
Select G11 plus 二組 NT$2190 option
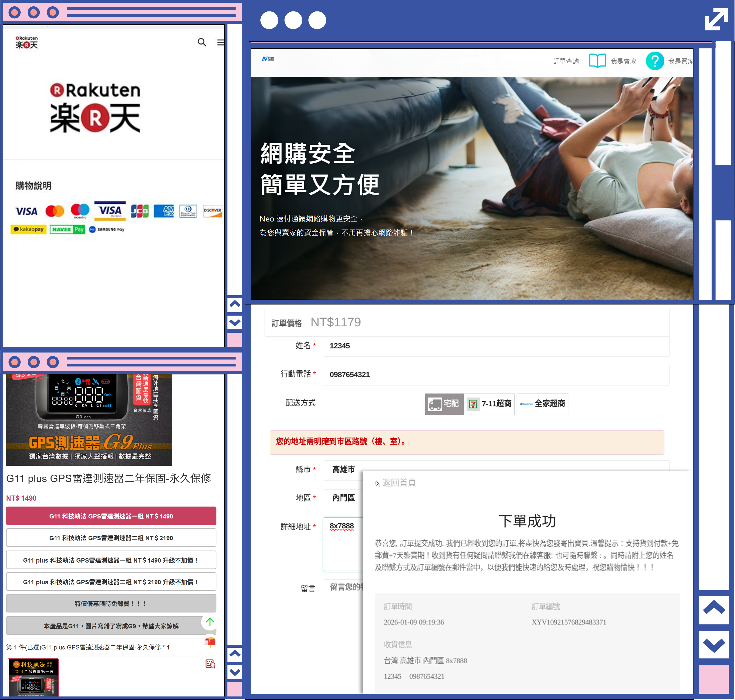click(111, 582)
